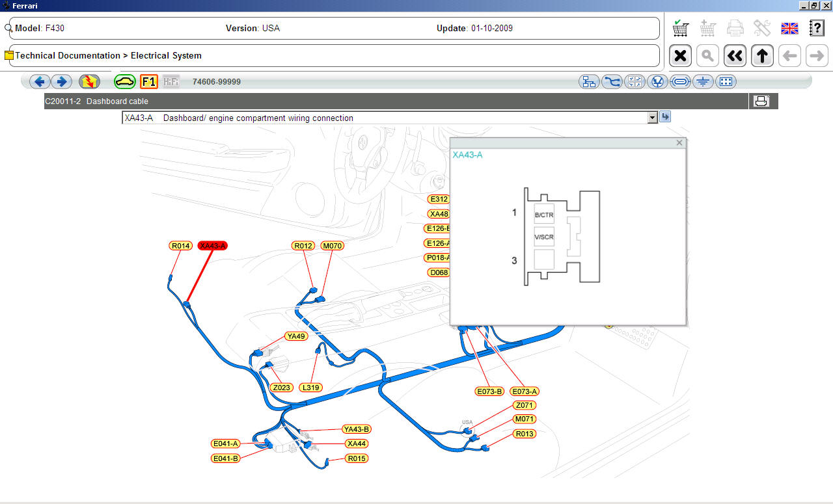Click the magnifier icon beside Model
This screenshot has height=504, width=833.
click(x=8, y=29)
